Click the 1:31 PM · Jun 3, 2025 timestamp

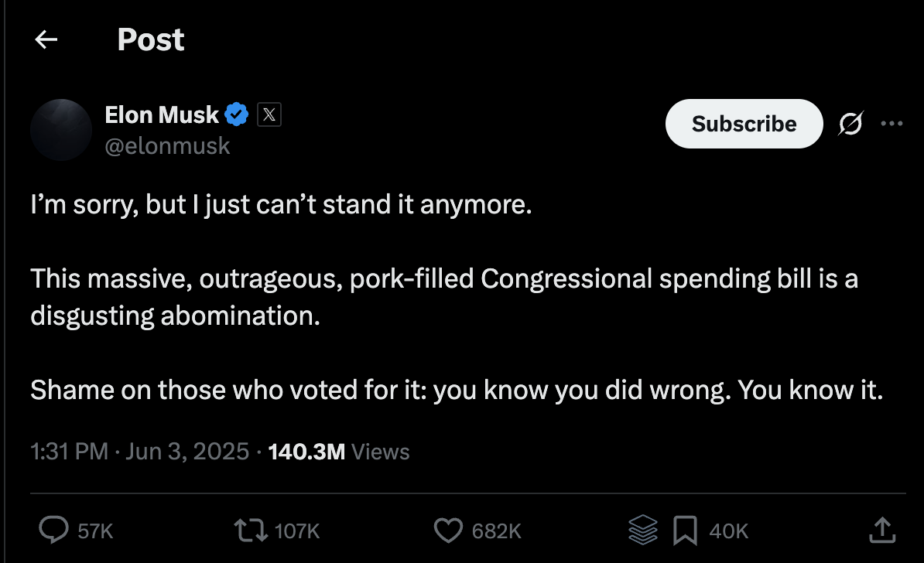139,452
